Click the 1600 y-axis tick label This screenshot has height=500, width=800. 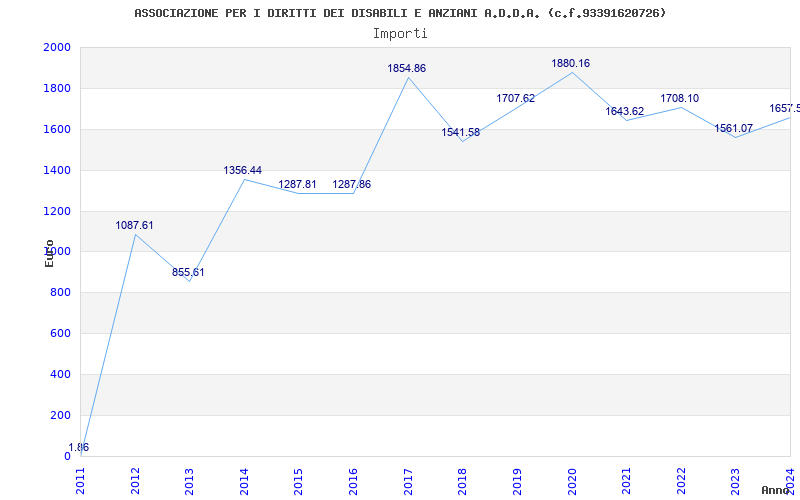click(x=57, y=129)
